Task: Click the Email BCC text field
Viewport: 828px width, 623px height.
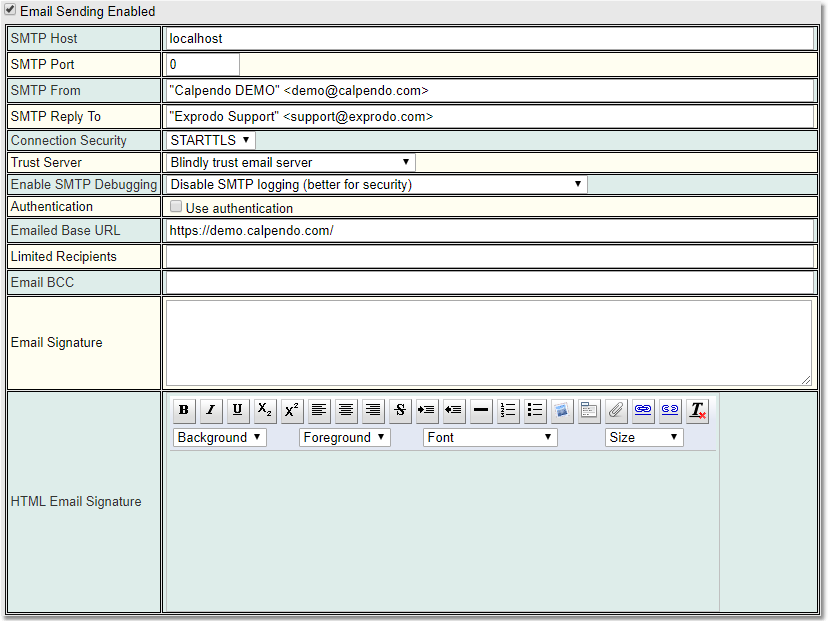Action: point(488,283)
